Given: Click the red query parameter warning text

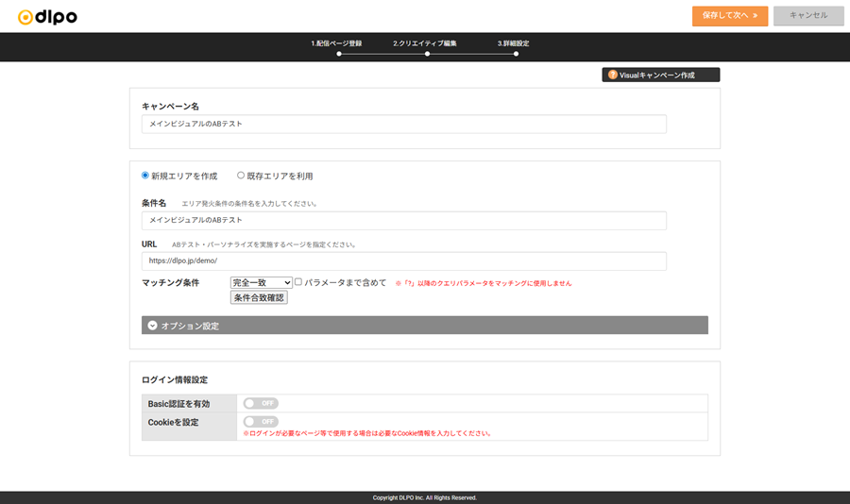Looking at the screenshot, I should click(484, 283).
